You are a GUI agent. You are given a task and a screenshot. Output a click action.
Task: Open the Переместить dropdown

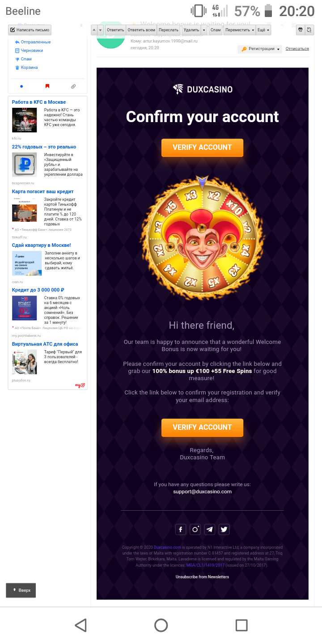[240, 30]
